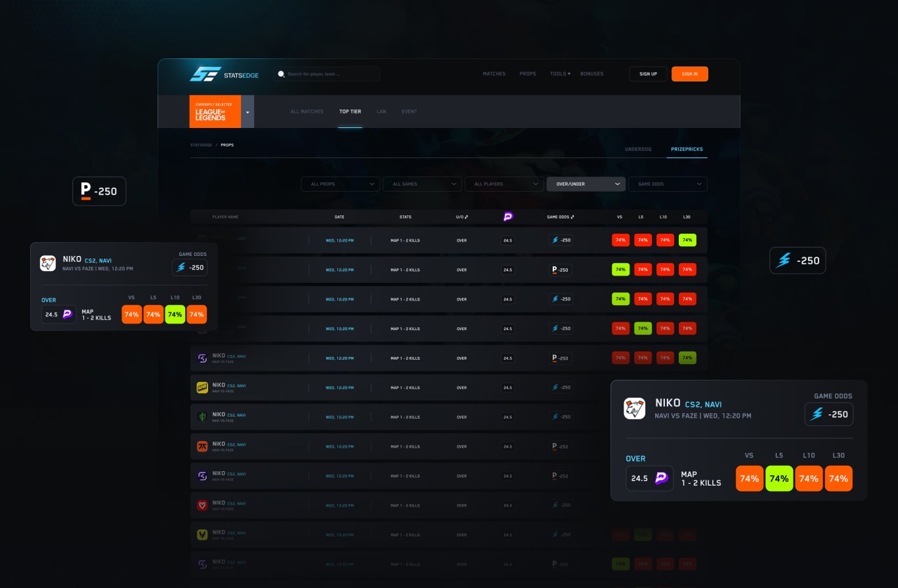Switch to the LAN tab
898x588 pixels.
coord(381,112)
